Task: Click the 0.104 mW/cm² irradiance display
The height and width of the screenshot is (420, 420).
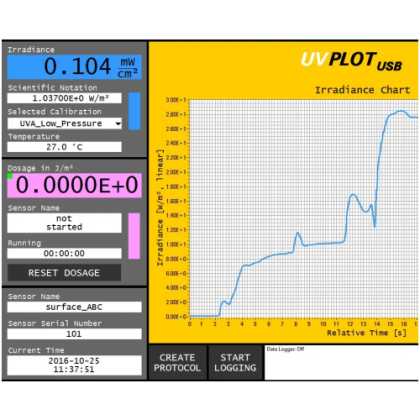Action: click(75, 67)
